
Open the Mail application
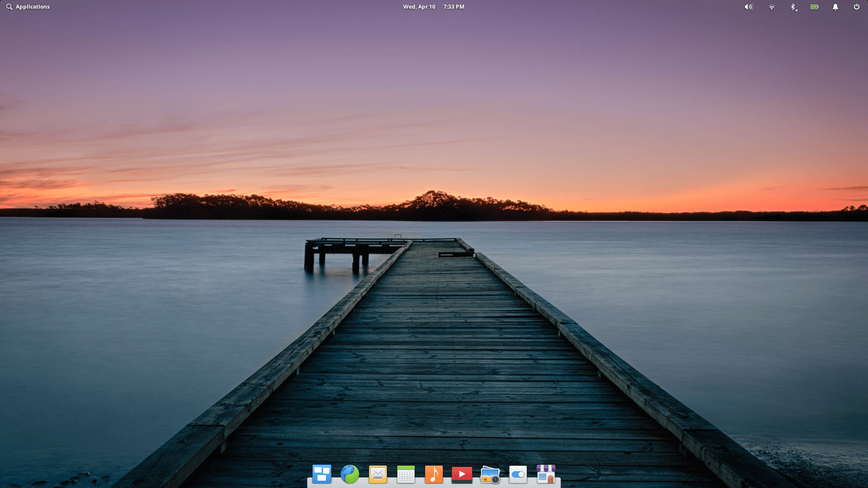[378, 474]
